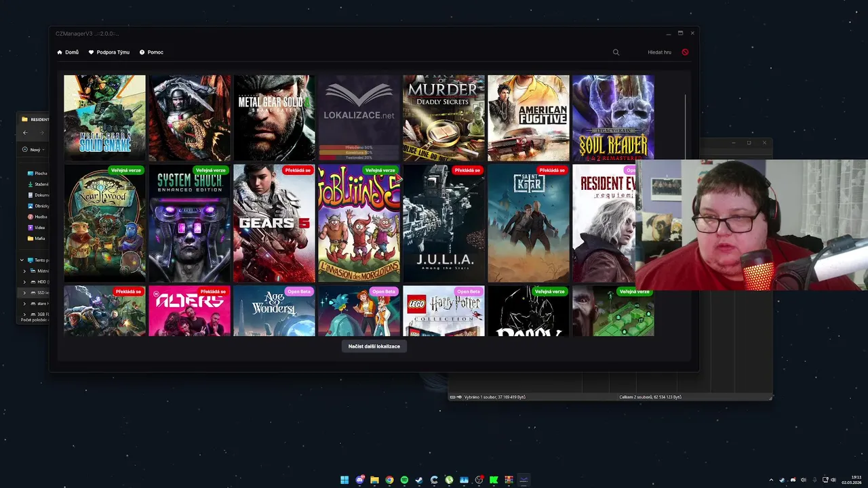Image resolution: width=868 pixels, height=488 pixels.
Task: Expand the HDD drive tree node
Action: tap(24, 282)
